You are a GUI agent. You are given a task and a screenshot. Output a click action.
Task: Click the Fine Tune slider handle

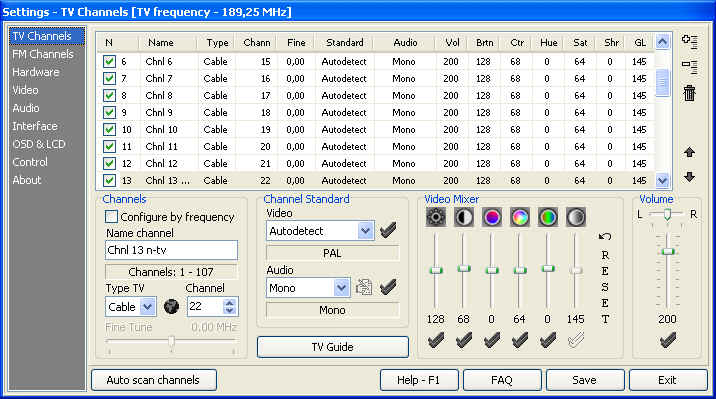(172, 341)
